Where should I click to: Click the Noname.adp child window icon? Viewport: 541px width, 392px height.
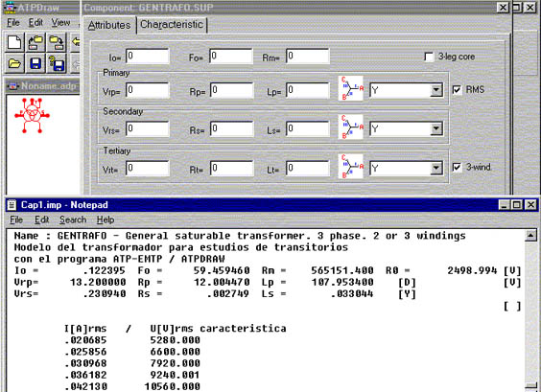pyautogui.click(x=13, y=86)
